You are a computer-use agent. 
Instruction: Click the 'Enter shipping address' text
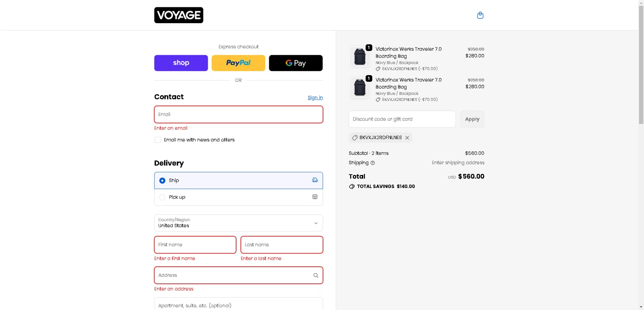click(458, 163)
